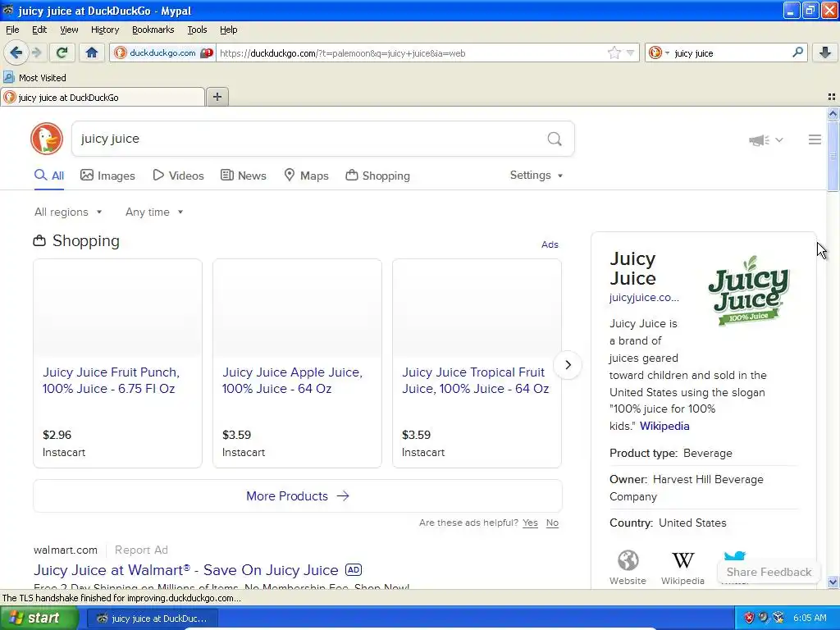Open Juicy Juice Apple Juice product link
This screenshot has width=840, height=630.
[x=293, y=381]
